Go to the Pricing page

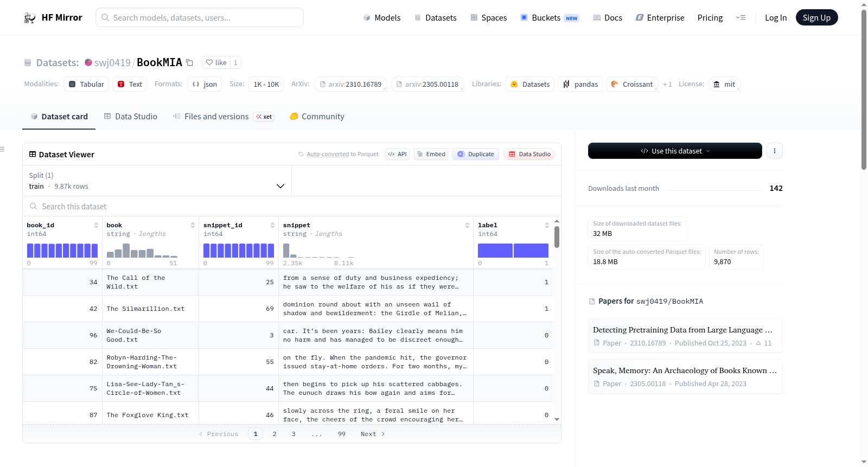pos(710,18)
